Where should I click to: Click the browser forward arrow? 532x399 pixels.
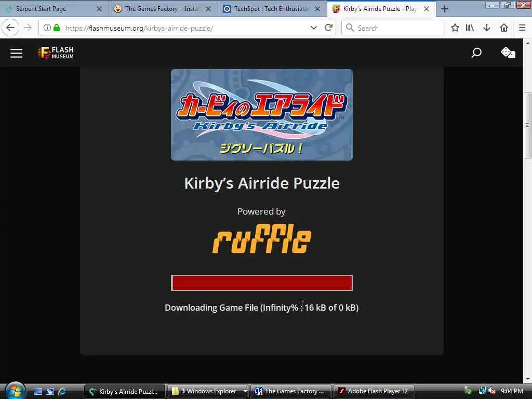coord(28,28)
